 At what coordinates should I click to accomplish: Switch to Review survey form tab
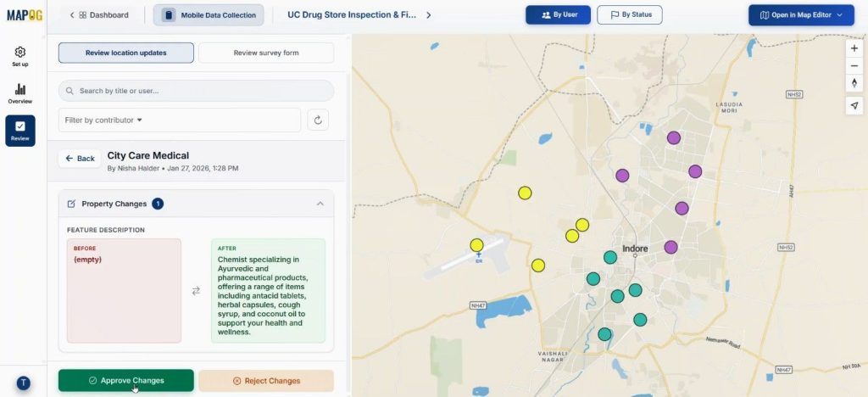[266, 53]
